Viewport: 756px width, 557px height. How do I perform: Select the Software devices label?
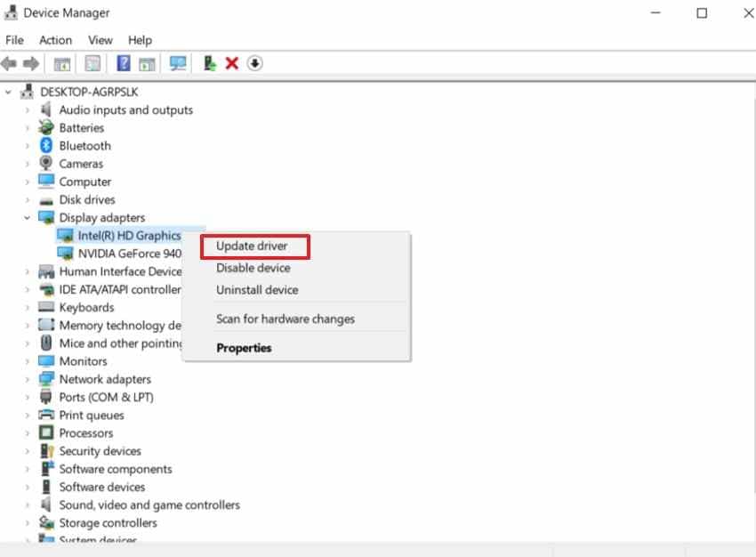click(x=102, y=487)
